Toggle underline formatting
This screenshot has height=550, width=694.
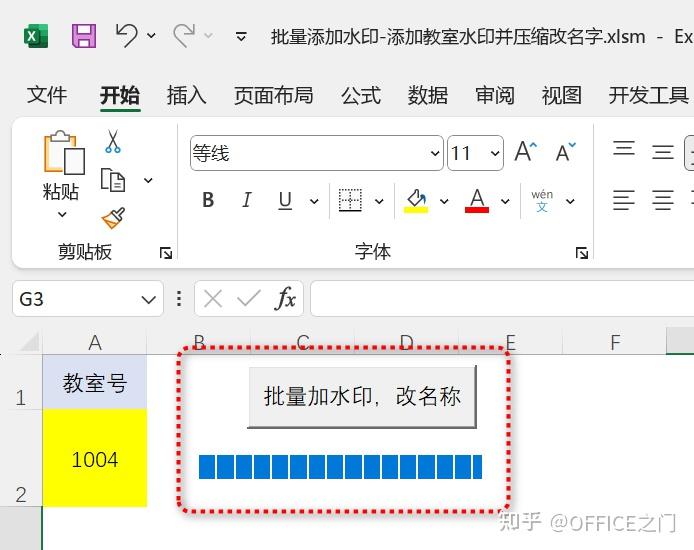pos(285,201)
